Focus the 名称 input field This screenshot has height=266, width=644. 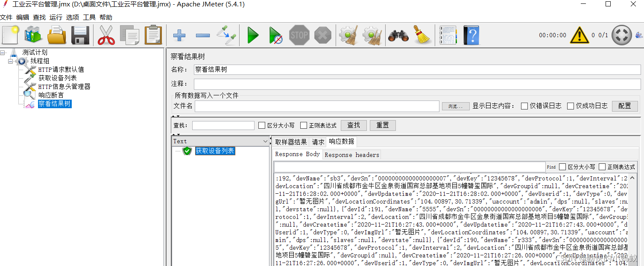coord(417,70)
